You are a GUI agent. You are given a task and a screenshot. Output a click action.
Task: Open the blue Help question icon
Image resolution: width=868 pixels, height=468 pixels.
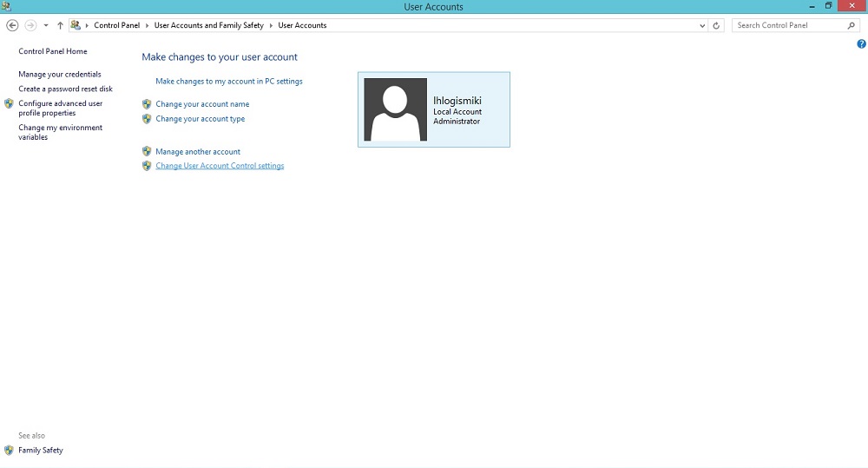[861, 43]
